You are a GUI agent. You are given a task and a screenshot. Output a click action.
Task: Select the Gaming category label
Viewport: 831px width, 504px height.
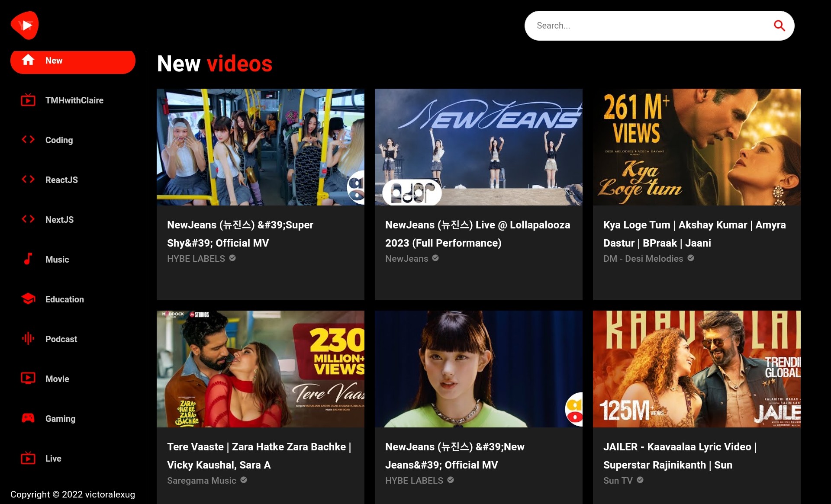click(61, 419)
